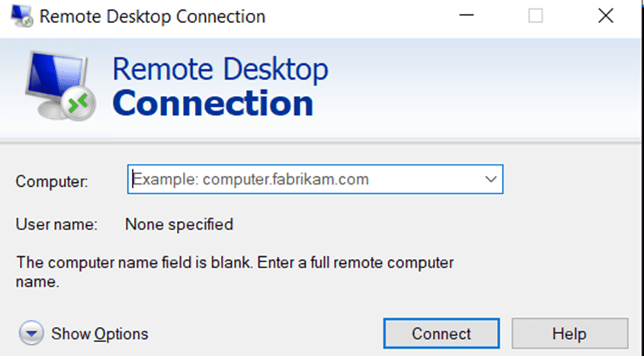
Task: Click the "Computer:" field label
Action: coord(52,181)
